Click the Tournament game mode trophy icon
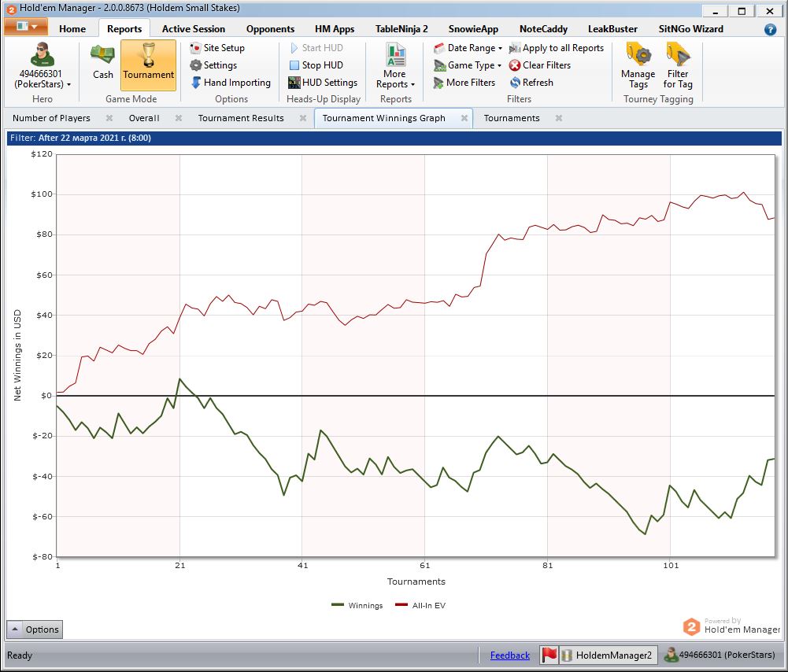Image resolution: width=788 pixels, height=672 pixels. point(148,57)
